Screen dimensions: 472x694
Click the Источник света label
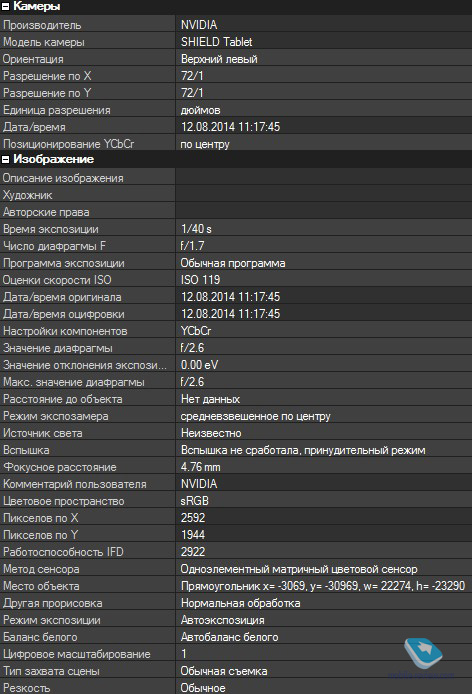pyautogui.click(x=43, y=433)
